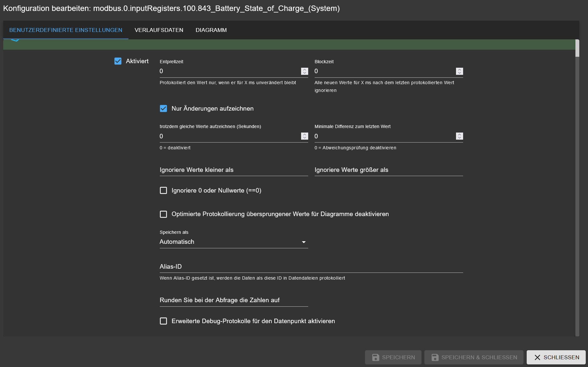Click Blockzeit spinner arrows

(459, 71)
